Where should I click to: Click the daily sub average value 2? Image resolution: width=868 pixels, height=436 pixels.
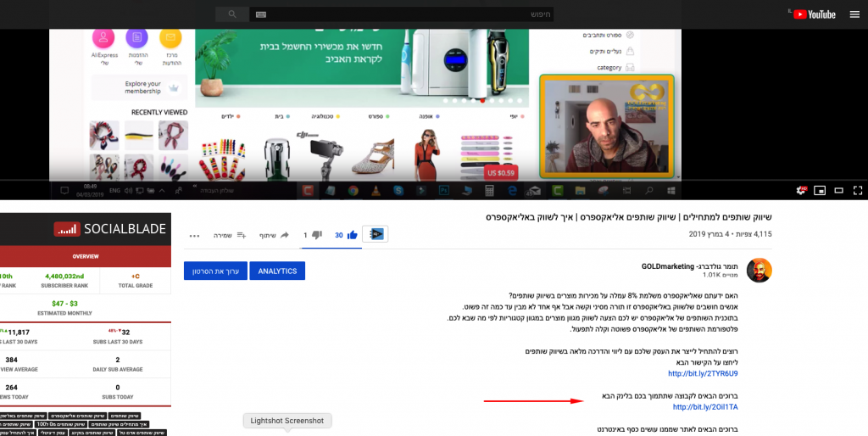(118, 360)
